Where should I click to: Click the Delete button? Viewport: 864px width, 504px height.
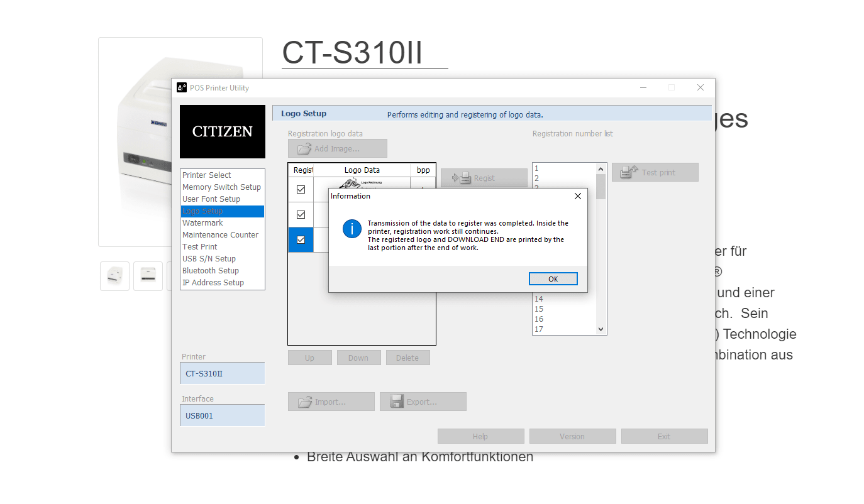pyautogui.click(x=408, y=358)
